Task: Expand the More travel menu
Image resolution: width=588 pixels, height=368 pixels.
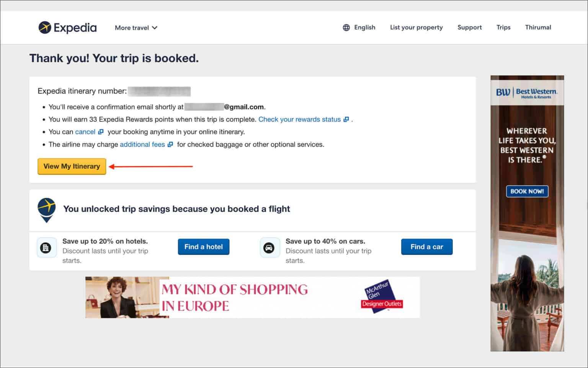Action: point(136,27)
